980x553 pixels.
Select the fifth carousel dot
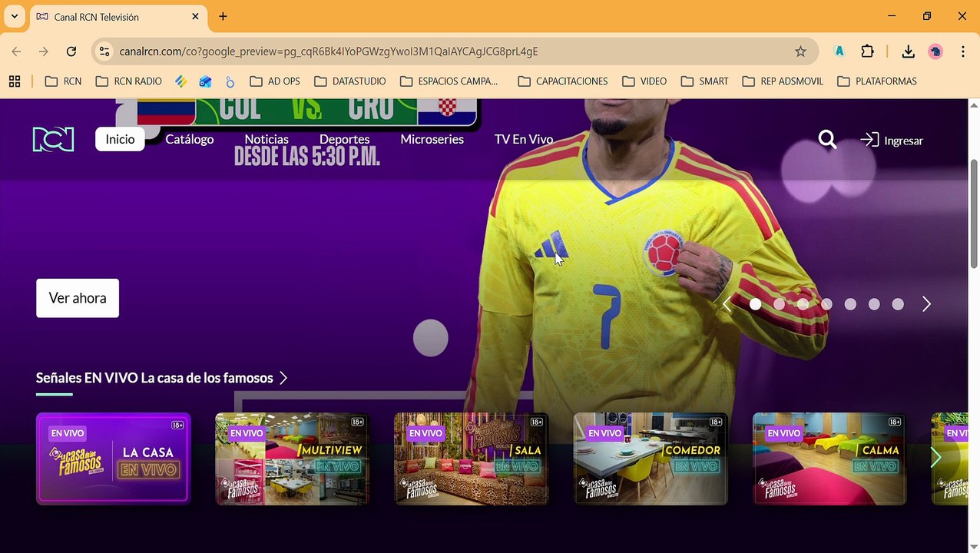850,304
